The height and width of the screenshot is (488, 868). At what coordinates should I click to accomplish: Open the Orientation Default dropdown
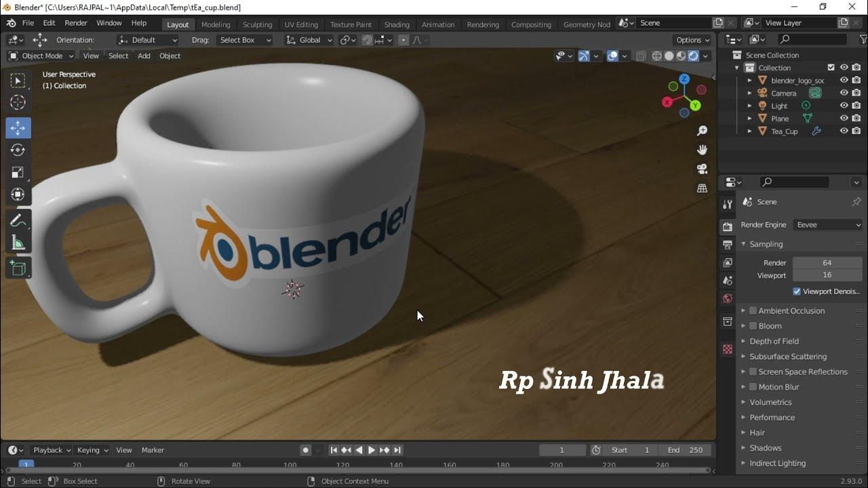point(148,40)
